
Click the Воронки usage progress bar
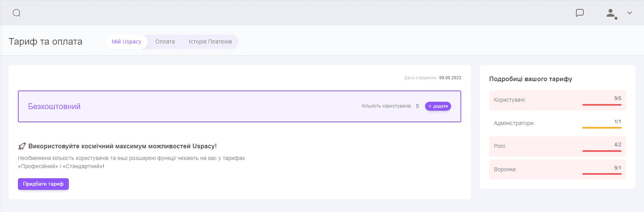click(x=602, y=174)
